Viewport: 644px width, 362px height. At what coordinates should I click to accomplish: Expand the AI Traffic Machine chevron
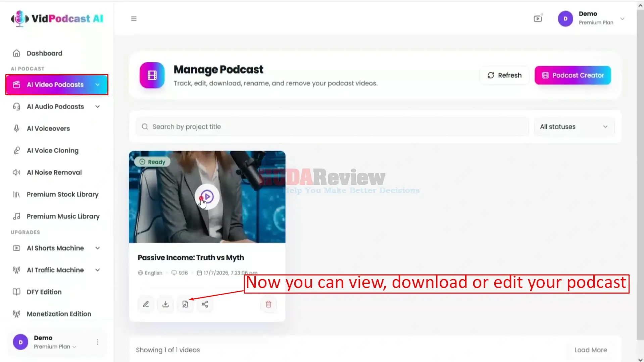coord(97,270)
